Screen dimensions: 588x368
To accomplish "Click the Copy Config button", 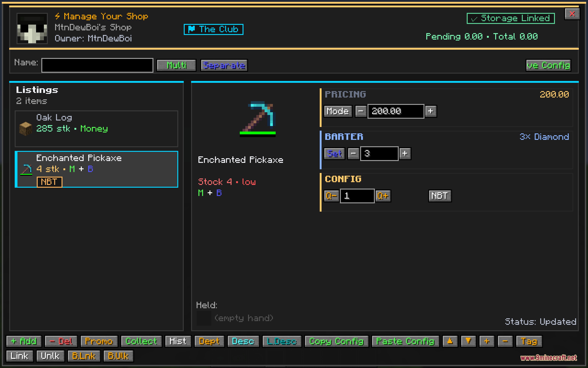I will (336, 341).
